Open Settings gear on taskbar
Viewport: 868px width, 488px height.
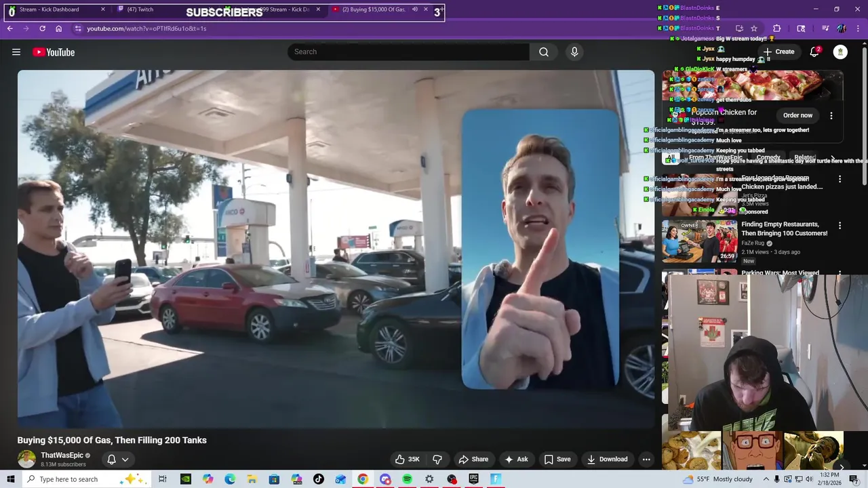click(429, 479)
